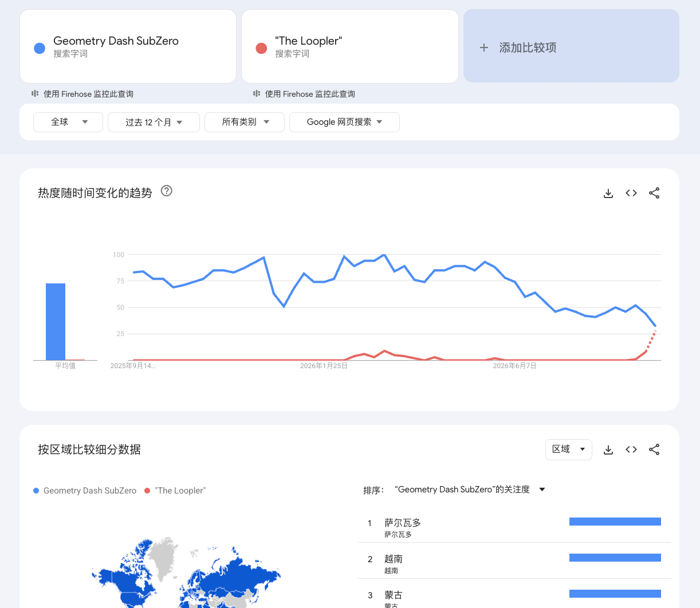This screenshot has height=608, width=700.
Task: Click the plus icon to add comparison
Action: pyautogui.click(x=484, y=48)
